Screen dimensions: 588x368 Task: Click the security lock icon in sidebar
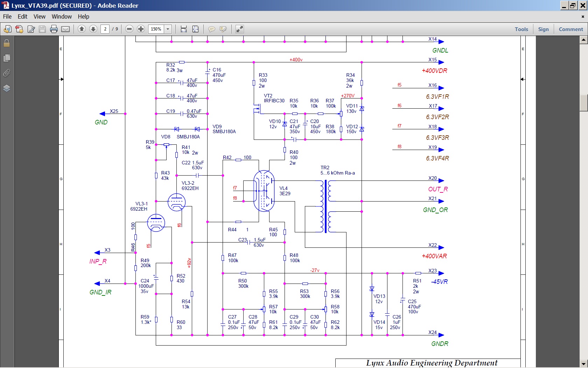coord(7,43)
